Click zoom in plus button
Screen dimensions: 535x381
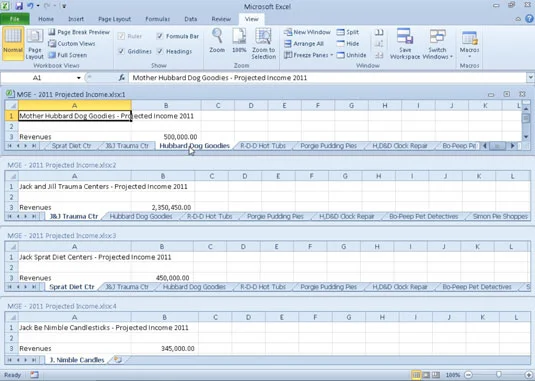[x=529, y=375]
